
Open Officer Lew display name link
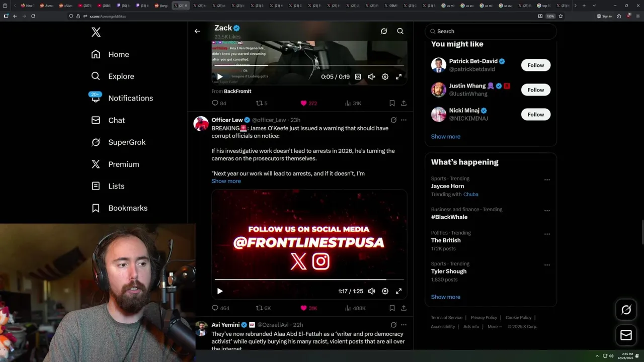click(227, 120)
